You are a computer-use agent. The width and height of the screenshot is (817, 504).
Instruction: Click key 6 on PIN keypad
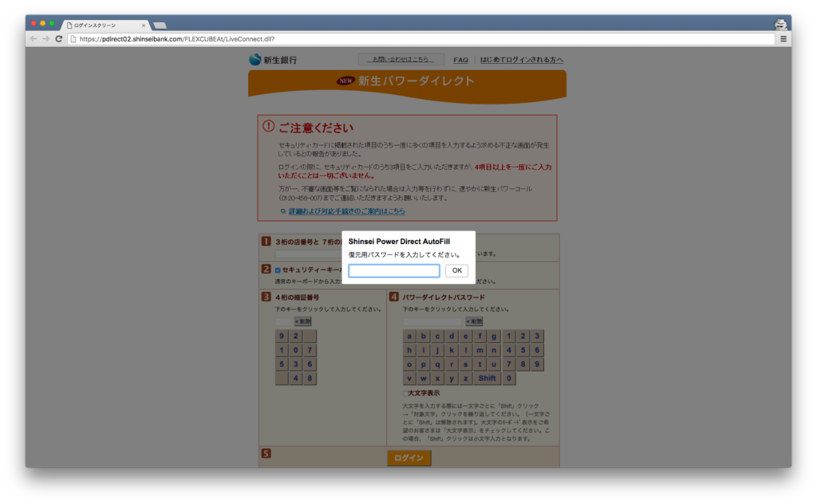pyautogui.click(x=309, y=364)
